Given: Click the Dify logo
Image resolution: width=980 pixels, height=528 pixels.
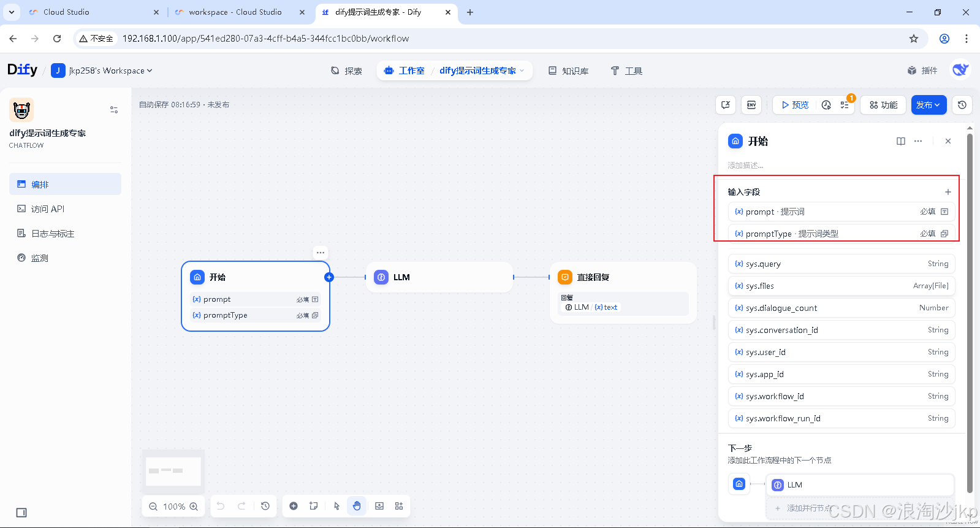Looking at the screenshot, I should click(x=22, y=70).
